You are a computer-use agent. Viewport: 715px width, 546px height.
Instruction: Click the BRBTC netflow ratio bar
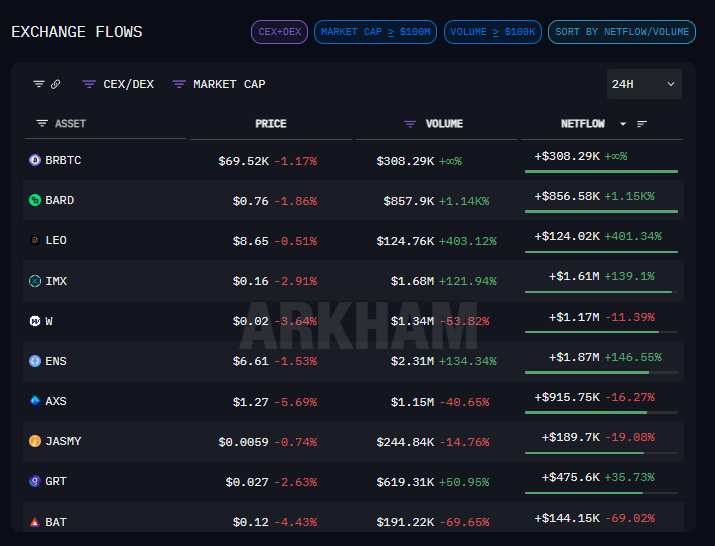pyautogui.click(x=601, y=172)
